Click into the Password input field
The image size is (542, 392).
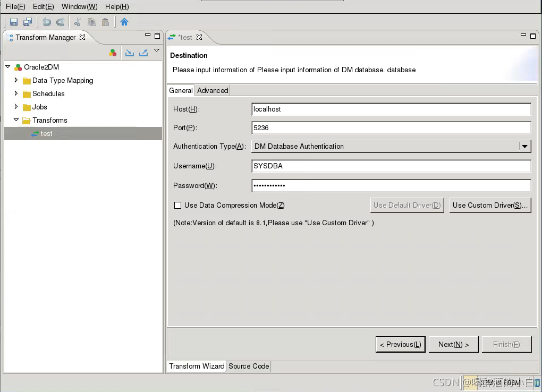(x=391, y=185)
